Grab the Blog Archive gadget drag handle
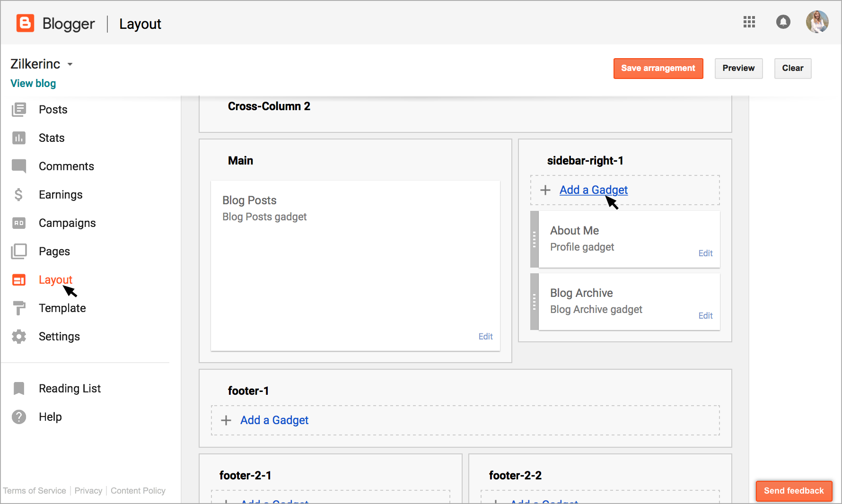 click(535, 302)
